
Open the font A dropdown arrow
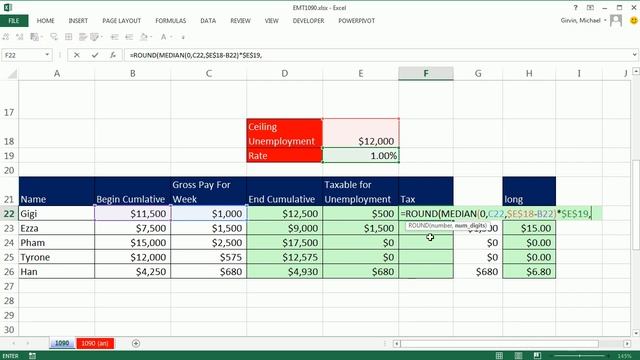point(170,37)
